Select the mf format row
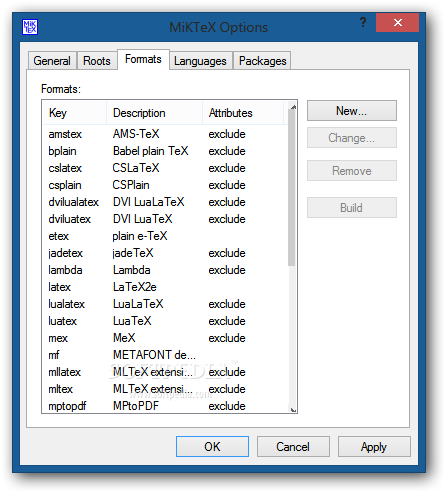446x493 pixels. point(165,355)
